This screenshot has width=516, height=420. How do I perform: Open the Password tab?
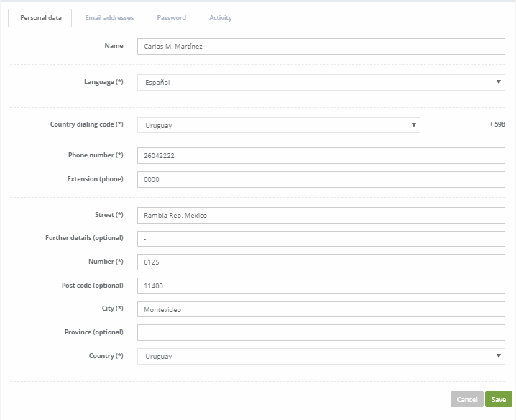(x=171, y=18)
